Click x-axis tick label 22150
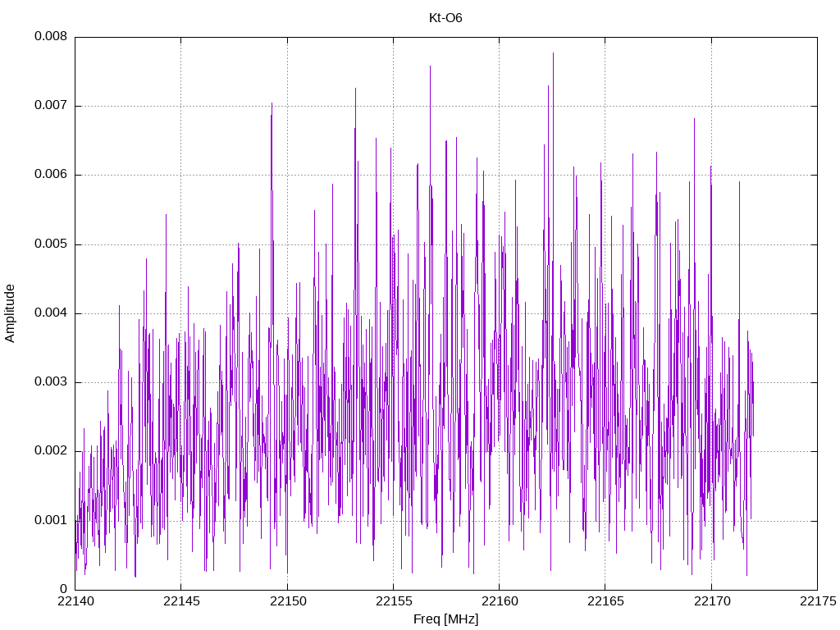840x630 pixels. pos(288,601)
